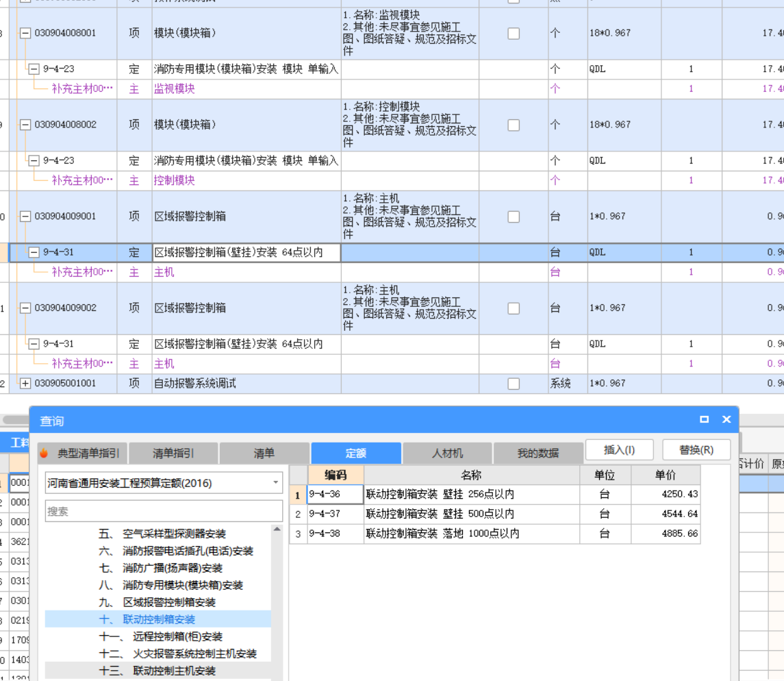Switch to 典型清单指引 tab
The width and height of the screenshot is (784, 681).
83,454
